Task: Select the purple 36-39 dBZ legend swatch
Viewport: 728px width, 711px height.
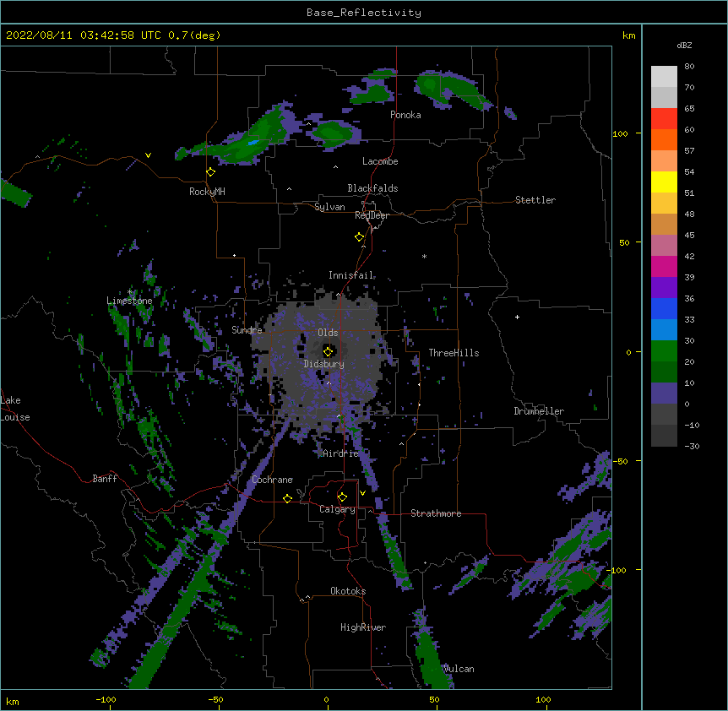Action: pos(664,288)
